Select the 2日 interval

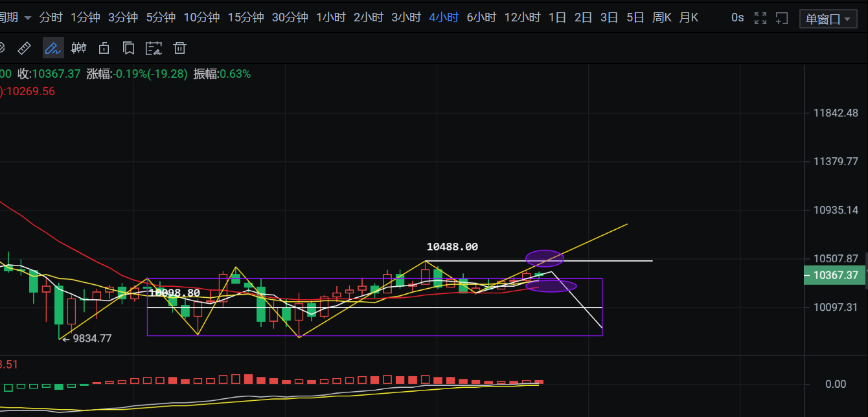583,17
